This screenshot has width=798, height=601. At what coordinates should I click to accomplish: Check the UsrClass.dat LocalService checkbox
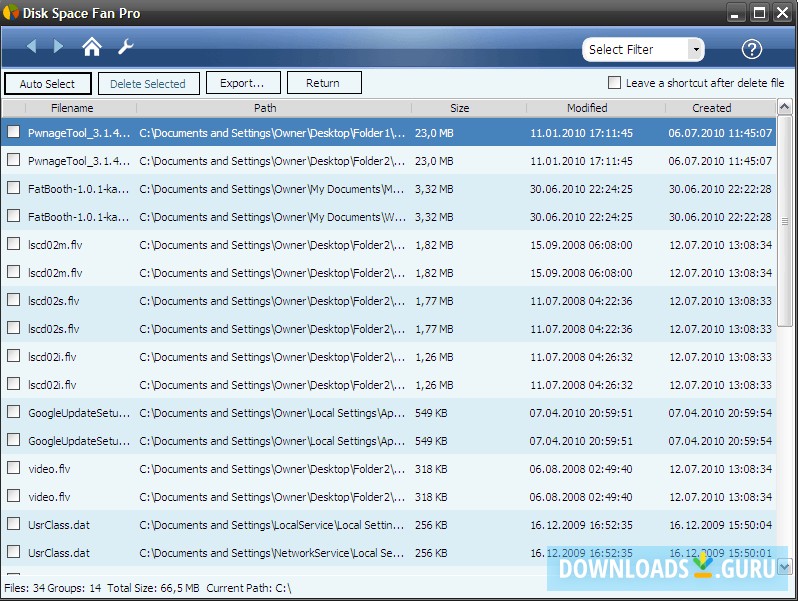click(x=14, y=524)
